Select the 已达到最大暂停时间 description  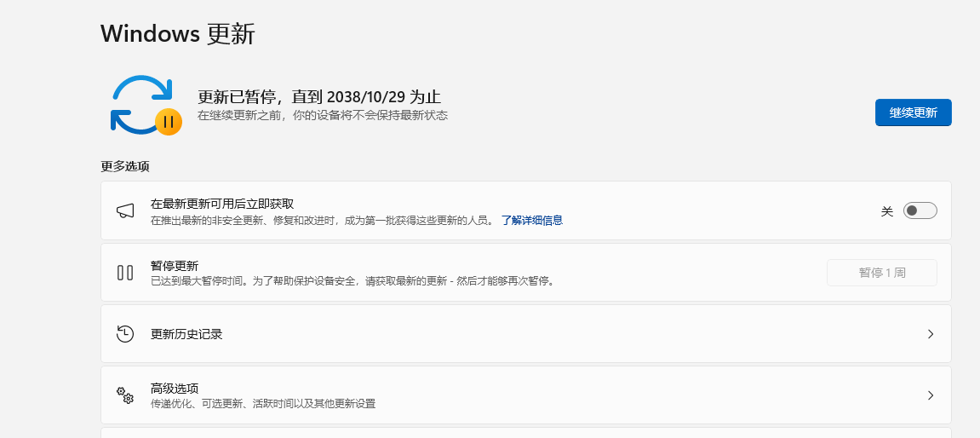353,281
